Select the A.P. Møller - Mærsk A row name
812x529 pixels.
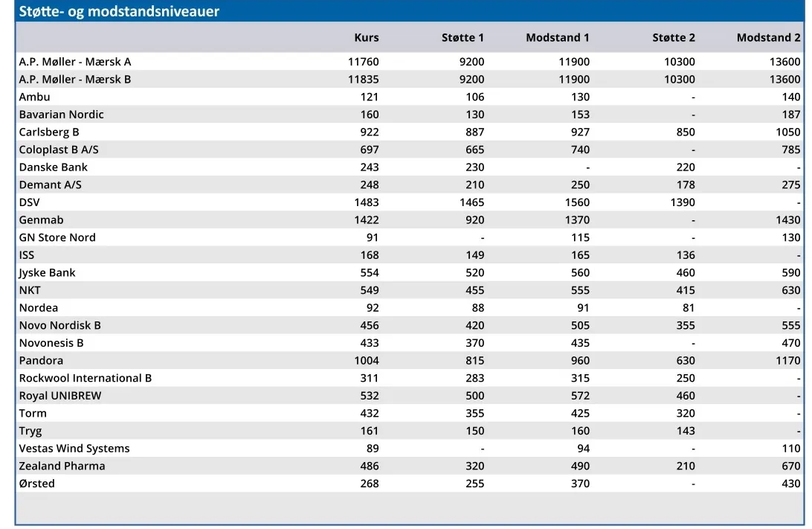(75, 62)
